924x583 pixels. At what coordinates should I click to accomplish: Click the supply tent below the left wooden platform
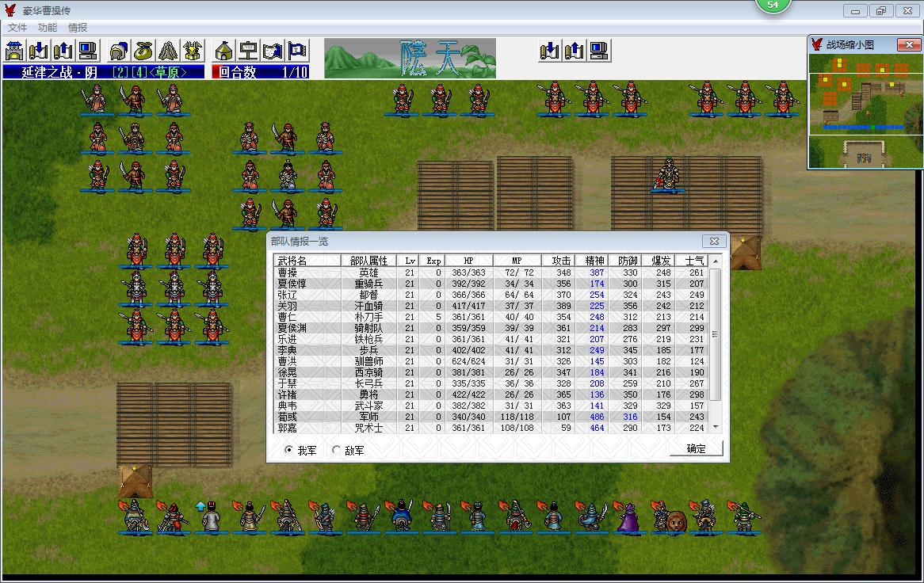136,481
